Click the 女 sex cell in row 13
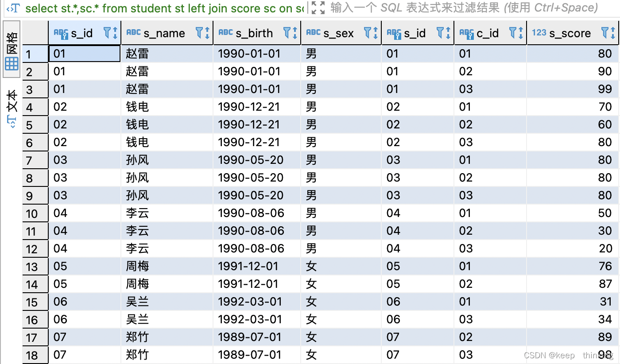 pyautogui.click(x=341, y=266)
